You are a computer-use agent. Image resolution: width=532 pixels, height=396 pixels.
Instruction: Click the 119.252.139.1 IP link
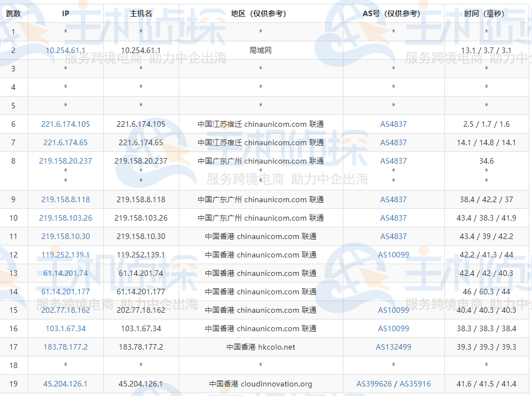point(65,255)
